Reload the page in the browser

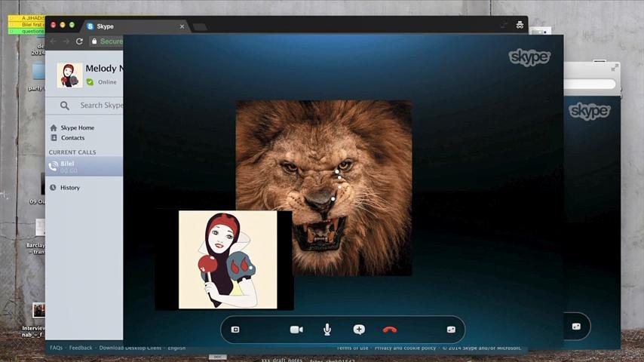click(79, 41)
